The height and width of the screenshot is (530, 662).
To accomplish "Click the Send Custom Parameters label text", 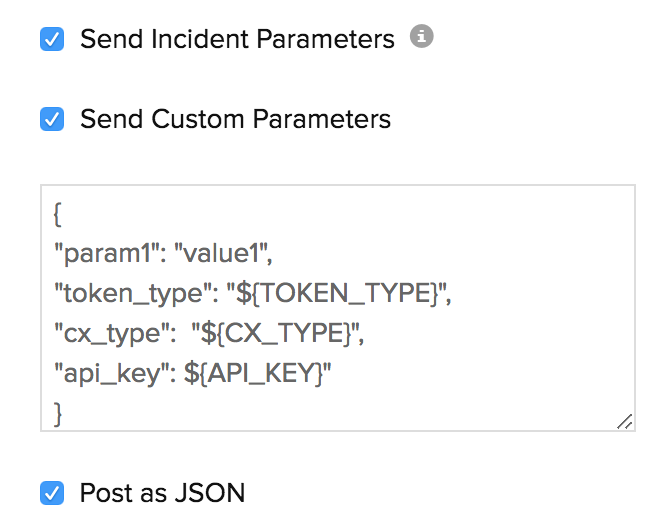I will pos(235,119).
